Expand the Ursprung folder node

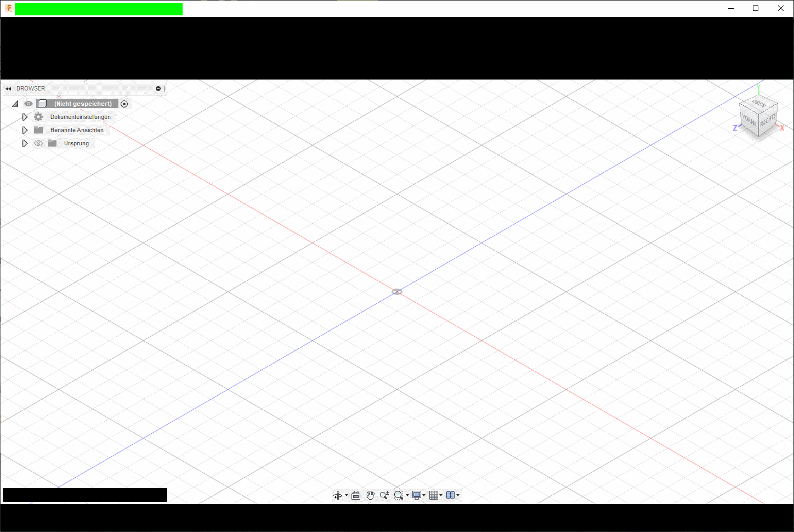(x=25, y=143)
